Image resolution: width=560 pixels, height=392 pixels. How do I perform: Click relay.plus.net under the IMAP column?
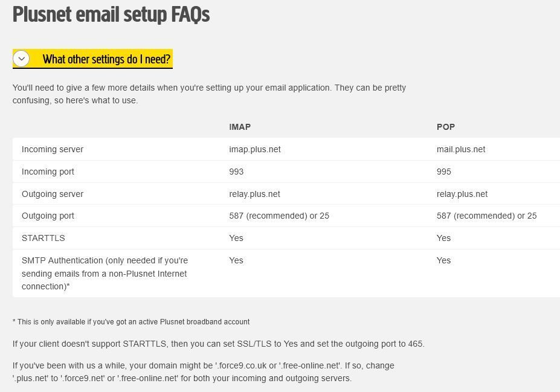click(254, 194)
